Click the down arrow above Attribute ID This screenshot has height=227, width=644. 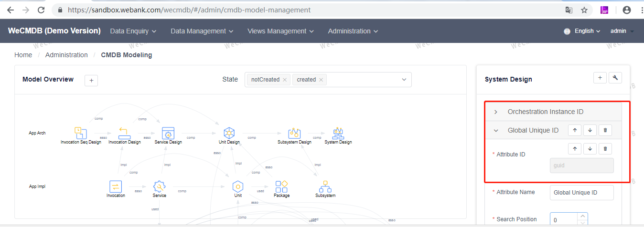590,149
